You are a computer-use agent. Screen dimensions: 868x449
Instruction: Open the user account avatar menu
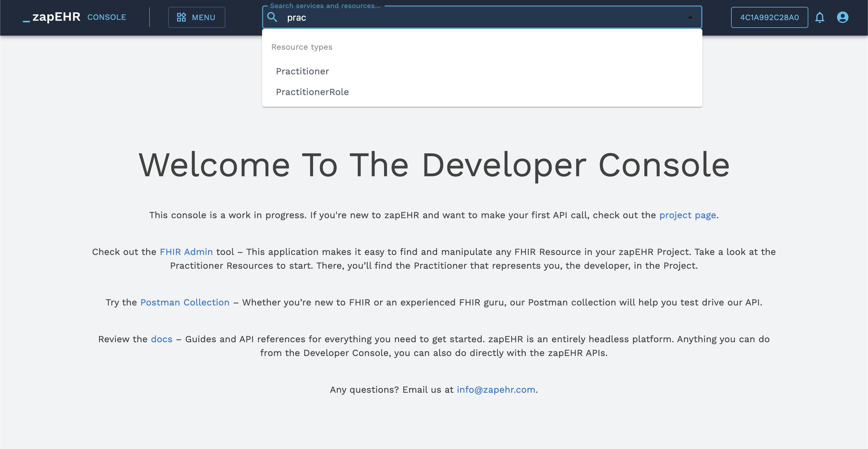pos(842,17)
